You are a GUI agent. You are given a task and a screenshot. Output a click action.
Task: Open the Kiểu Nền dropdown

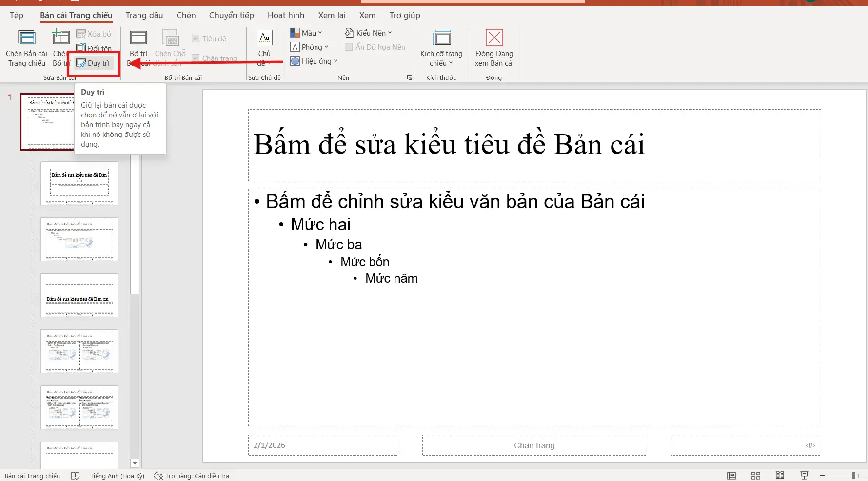point(369,32)
